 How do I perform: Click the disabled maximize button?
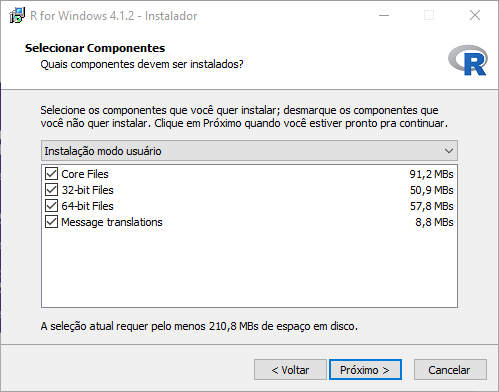click(429, 15)
